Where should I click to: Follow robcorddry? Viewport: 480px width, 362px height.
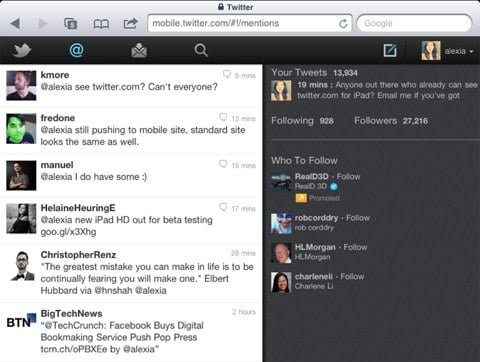[358, 218]
